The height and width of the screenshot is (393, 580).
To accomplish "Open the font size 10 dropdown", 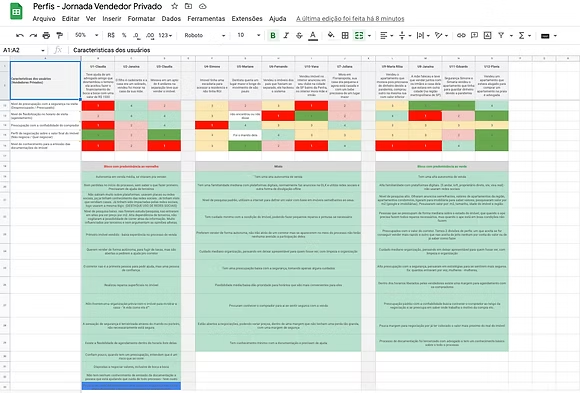I will click(x=249, y=35).
